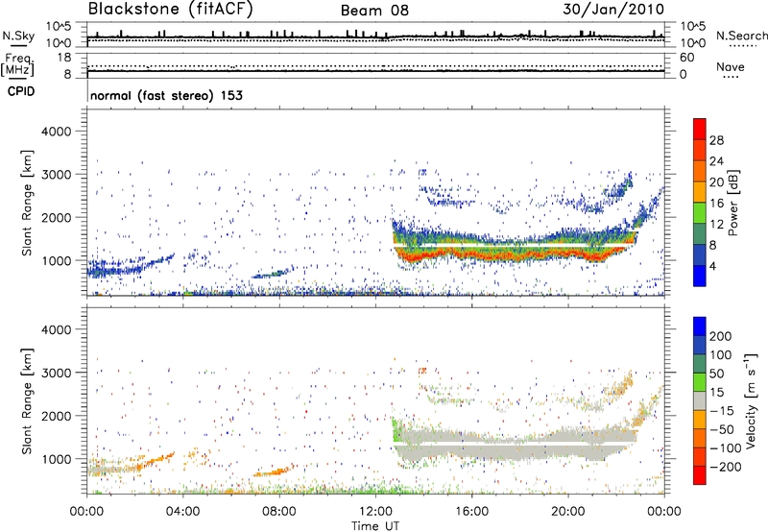Click the "-200" velocity colorbar label
The image size is (768, 532).
726,467
